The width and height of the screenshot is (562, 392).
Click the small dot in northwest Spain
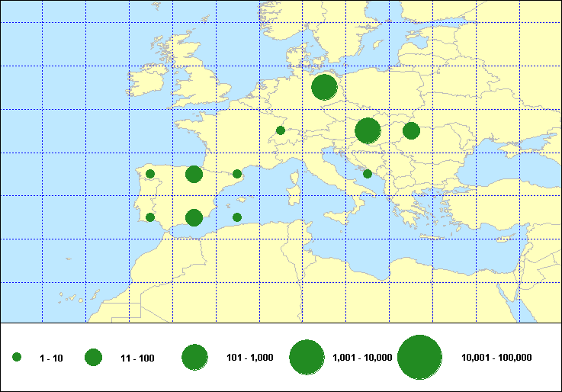pyautogui.click(x=150, y=174)
